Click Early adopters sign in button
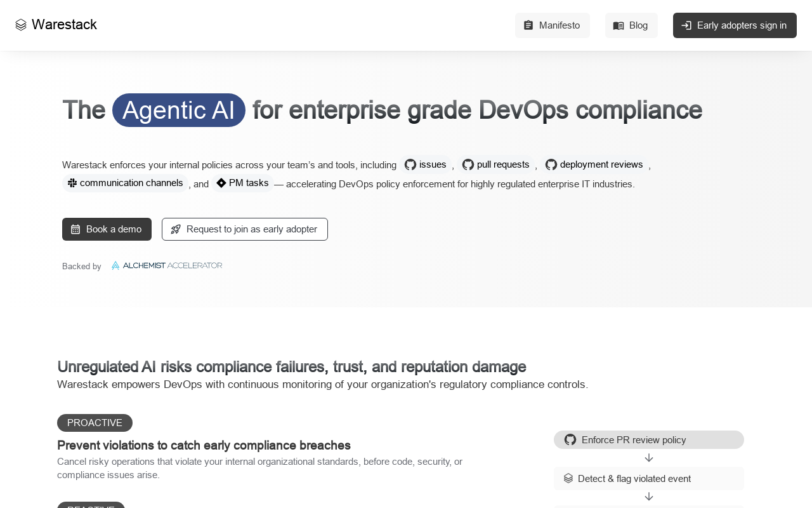Viewport: 812px width, 508px height. (735, 25)
